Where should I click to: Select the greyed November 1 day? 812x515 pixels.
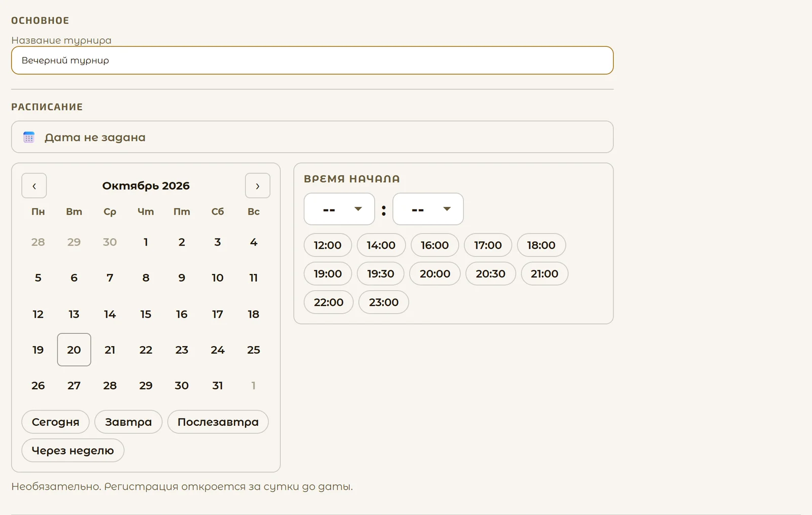pyautogui.click(x=254, y=386)
